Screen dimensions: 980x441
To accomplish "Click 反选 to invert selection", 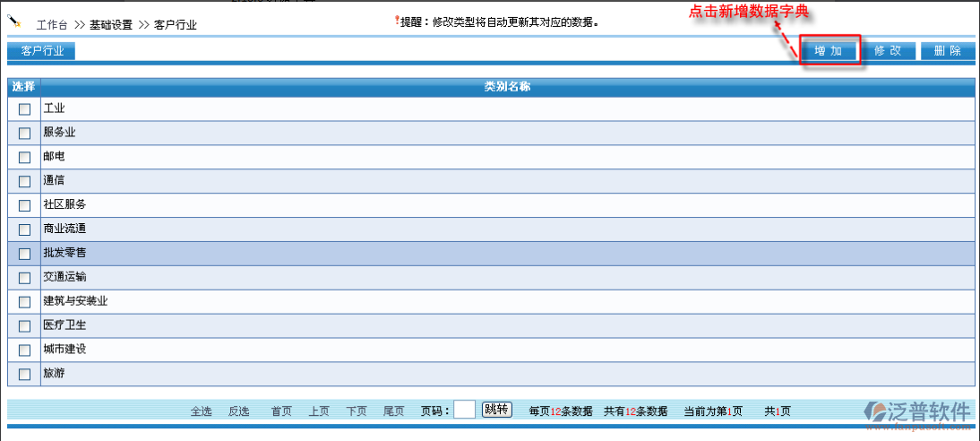I will 238,411.
